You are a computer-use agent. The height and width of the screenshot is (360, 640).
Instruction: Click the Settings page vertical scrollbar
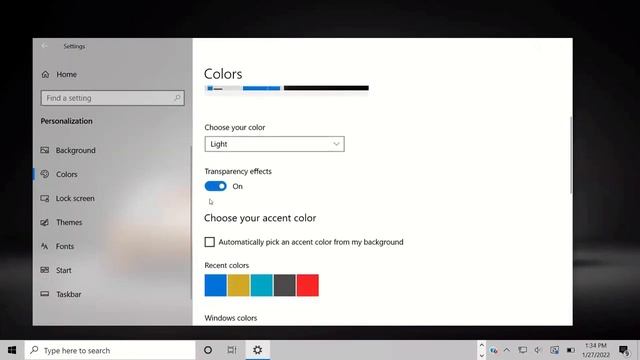coord(571,155)
